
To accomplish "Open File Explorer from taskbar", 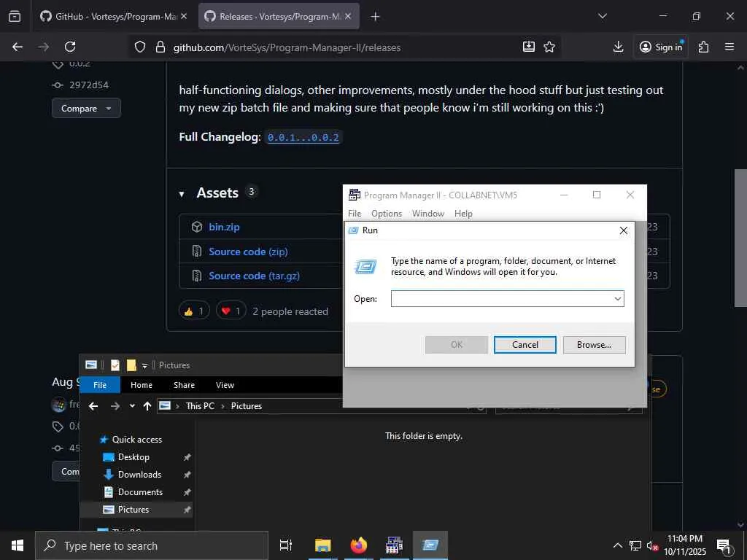I will pos(322,545).
